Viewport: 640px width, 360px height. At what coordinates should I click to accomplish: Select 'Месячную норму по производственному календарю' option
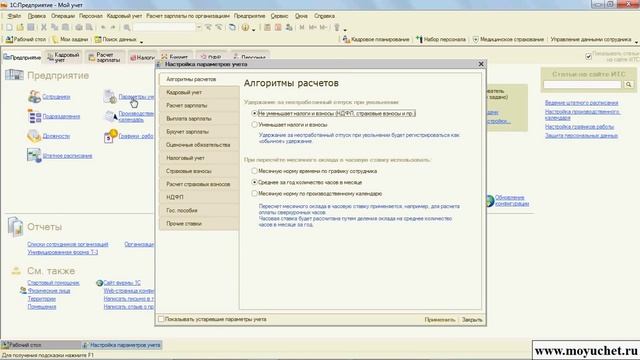254,193
